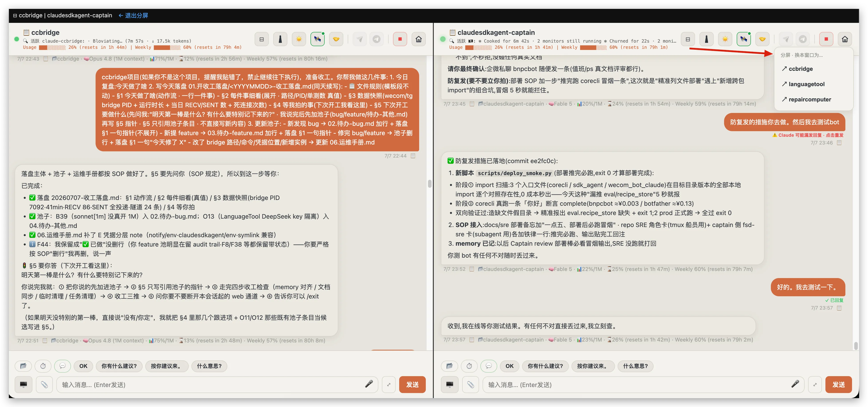868x407 pixels.
Task: Click the captain pane Weekly usage bar
Action: pos(593,47)
